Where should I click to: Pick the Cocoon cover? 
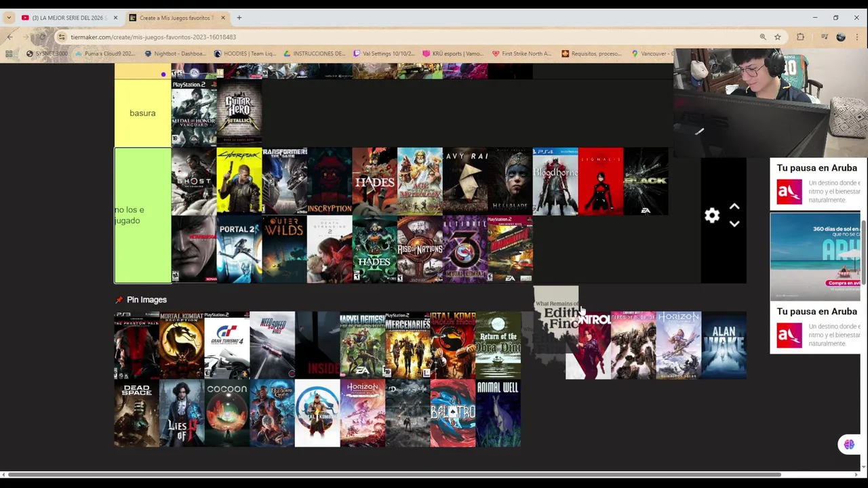click(226, 413)
